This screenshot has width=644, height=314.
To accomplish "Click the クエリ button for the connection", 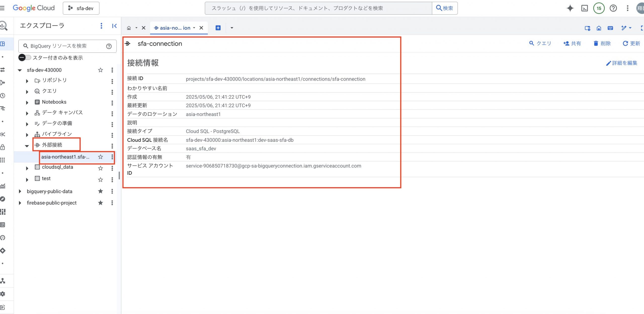I will tap(540, 43).
